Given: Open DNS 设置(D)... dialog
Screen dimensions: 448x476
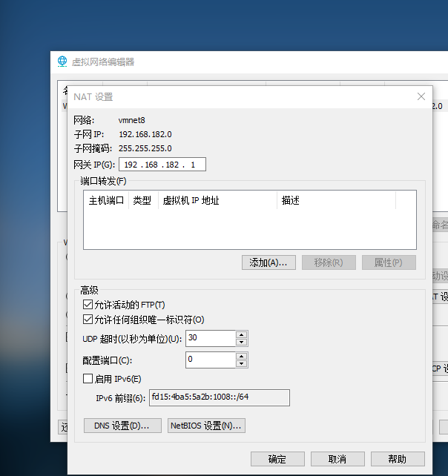Looking at the screenshot, I should 122,426.
